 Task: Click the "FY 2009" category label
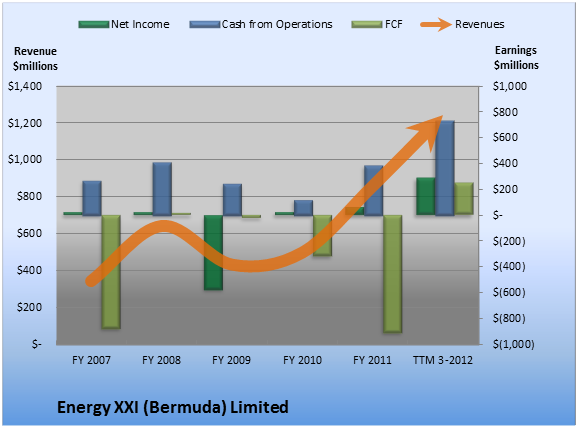(x=231, y=360)
